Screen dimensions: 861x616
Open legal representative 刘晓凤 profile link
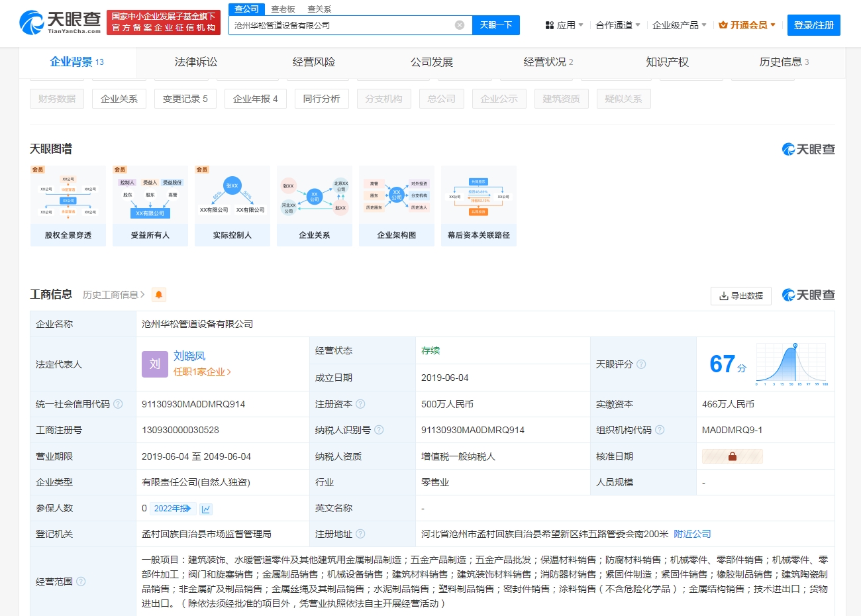pyautogui.click(x=189, y=356)
